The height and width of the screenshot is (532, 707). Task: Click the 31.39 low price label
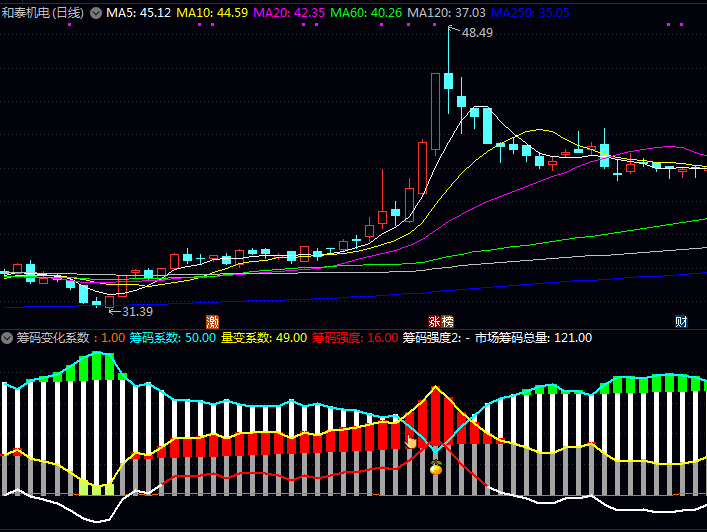coord(138,312)
